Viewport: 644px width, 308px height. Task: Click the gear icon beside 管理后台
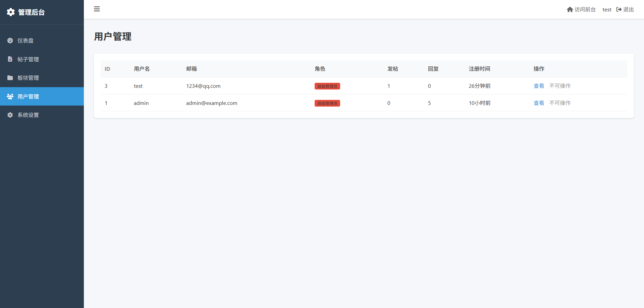pyautogui.click(x=11, y=12)
